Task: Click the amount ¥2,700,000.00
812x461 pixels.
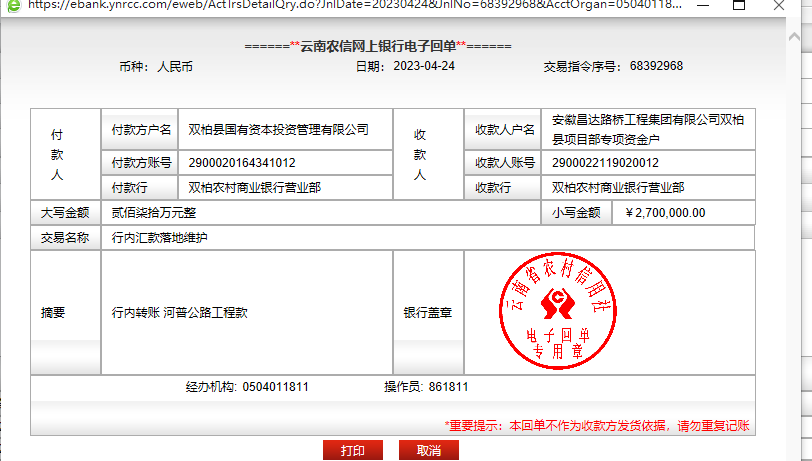Action: click(x=665, y=212)
